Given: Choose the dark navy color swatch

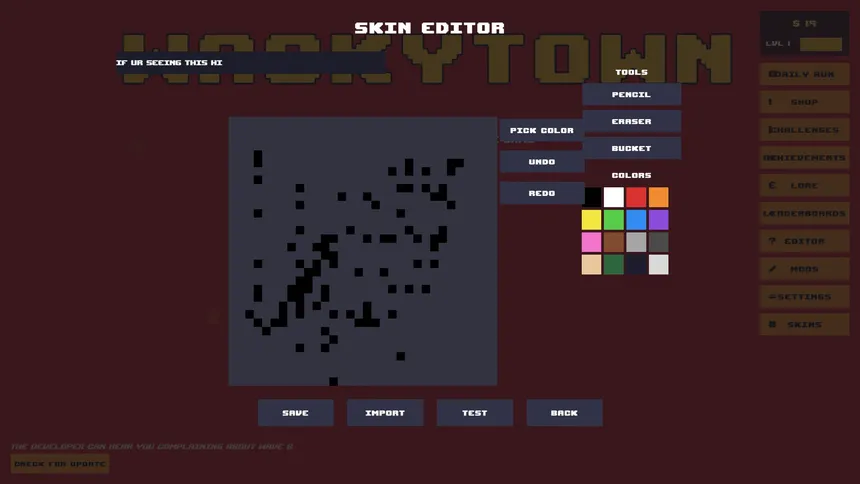Looking at the screenshot, I should tap(636, 264).
